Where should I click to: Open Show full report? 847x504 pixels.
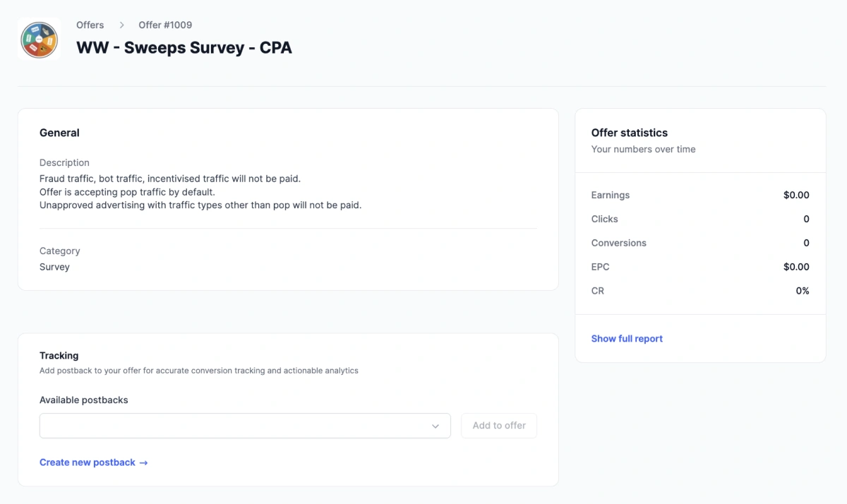click(627, 338)
